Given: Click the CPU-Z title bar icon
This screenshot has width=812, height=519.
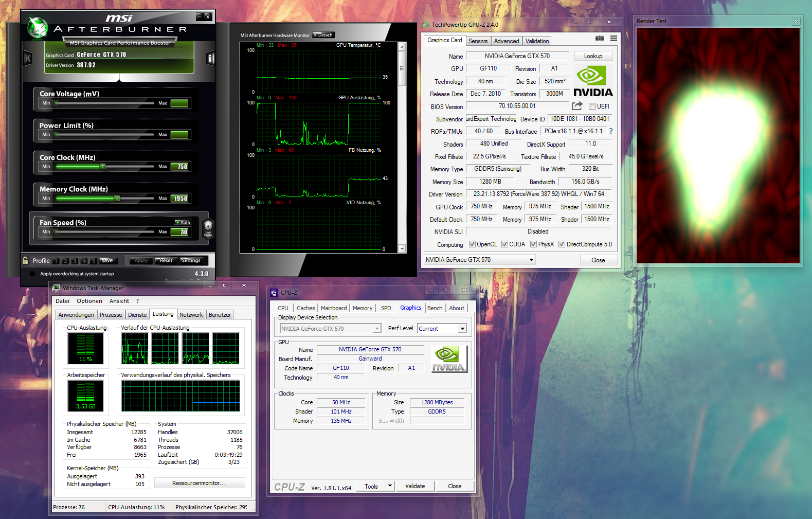Looking at the screenshot, I should click(x=274, y=293).
